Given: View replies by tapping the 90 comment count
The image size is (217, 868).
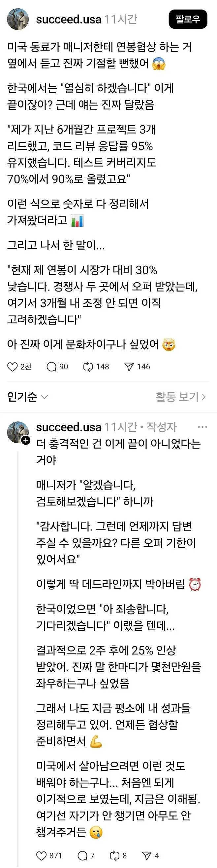Looking at the screenshot, I should [63, 367].
